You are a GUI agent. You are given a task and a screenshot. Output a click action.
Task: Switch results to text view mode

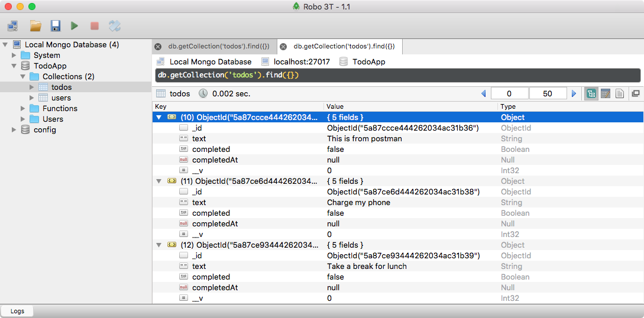coord(620,93)
